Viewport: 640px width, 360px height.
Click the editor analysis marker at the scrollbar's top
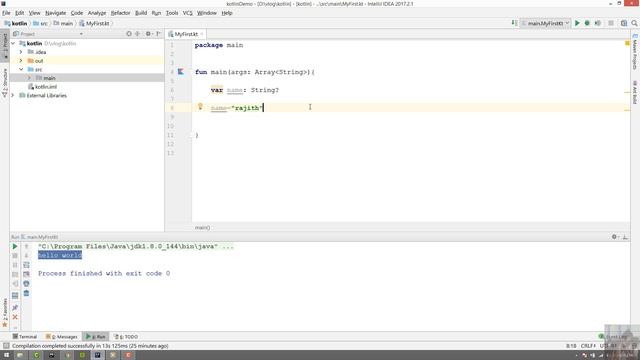click(627, 43)
